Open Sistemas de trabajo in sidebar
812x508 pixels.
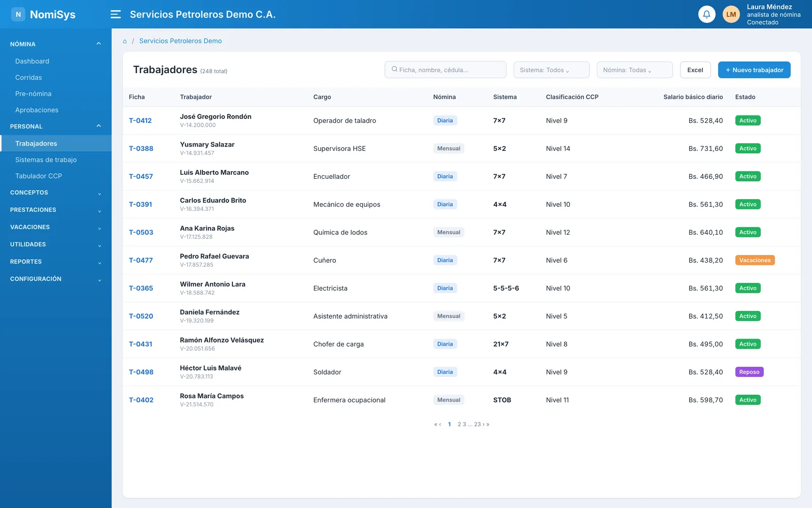coord(56,160)
